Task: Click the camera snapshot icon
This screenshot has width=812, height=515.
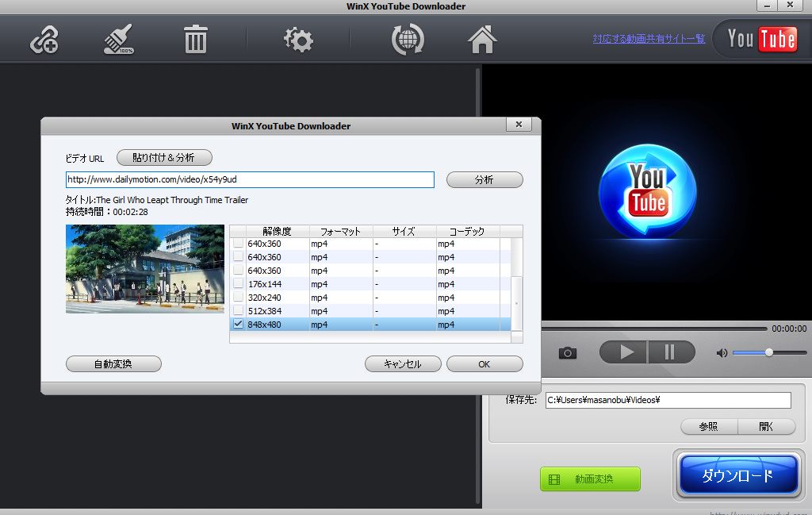Action: point(568,352)
